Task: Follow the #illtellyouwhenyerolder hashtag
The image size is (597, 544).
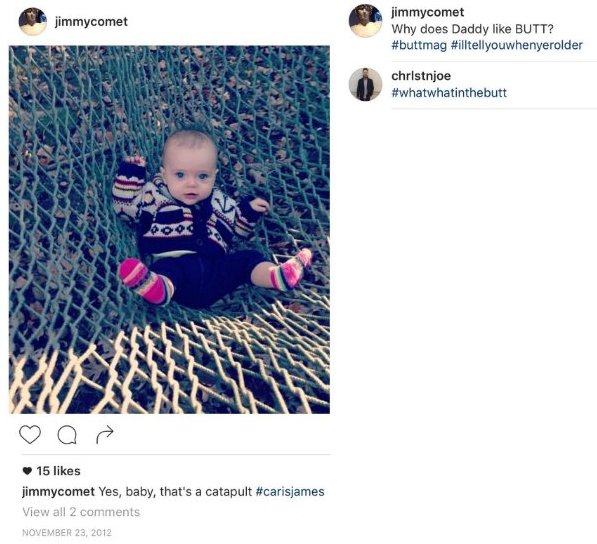Action: point(517,45)
